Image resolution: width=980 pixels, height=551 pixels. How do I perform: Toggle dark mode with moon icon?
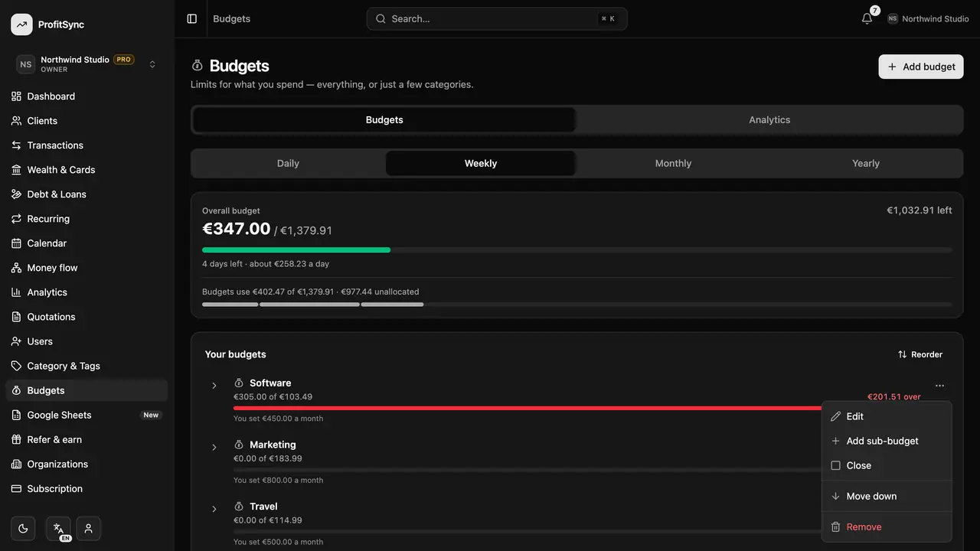tap(23, 528)
